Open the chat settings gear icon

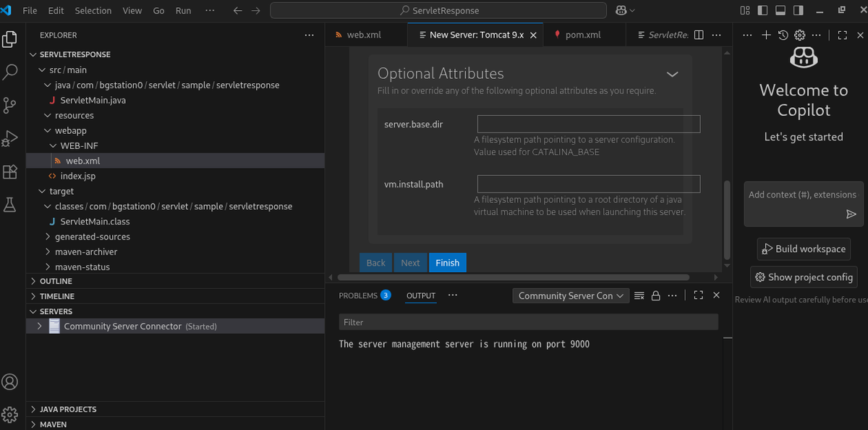[x=799, y=35]
